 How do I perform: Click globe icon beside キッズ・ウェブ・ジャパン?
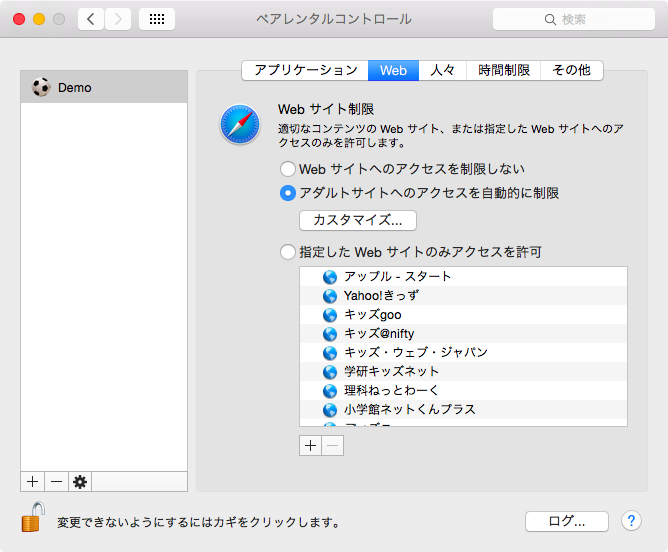coord(330,353)
